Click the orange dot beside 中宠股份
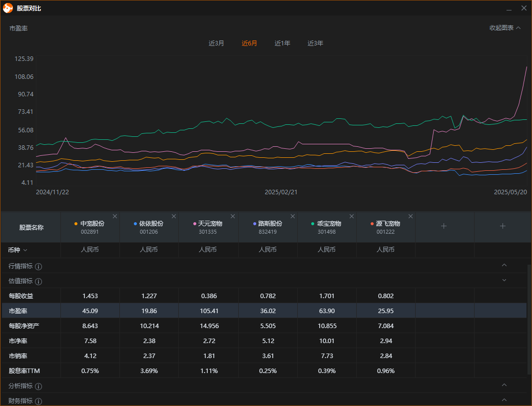The image size is (532, 406). click(x=76, y=224)
